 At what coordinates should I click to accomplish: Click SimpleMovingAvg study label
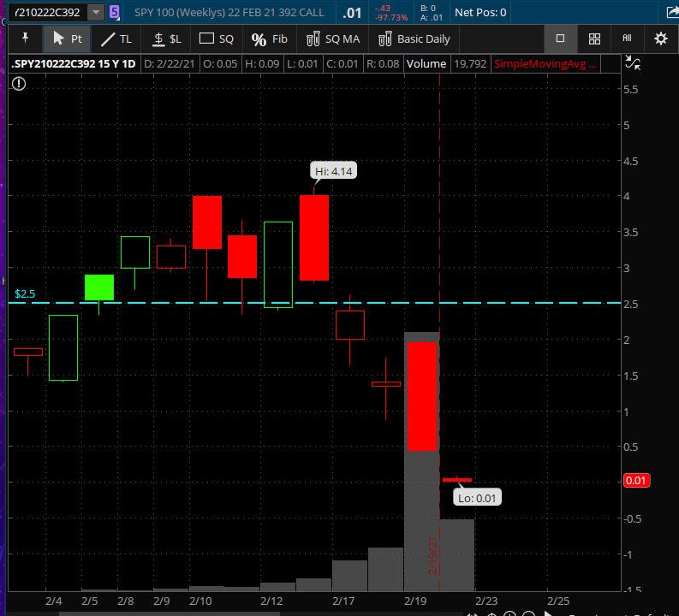click(x=545, y=63)
